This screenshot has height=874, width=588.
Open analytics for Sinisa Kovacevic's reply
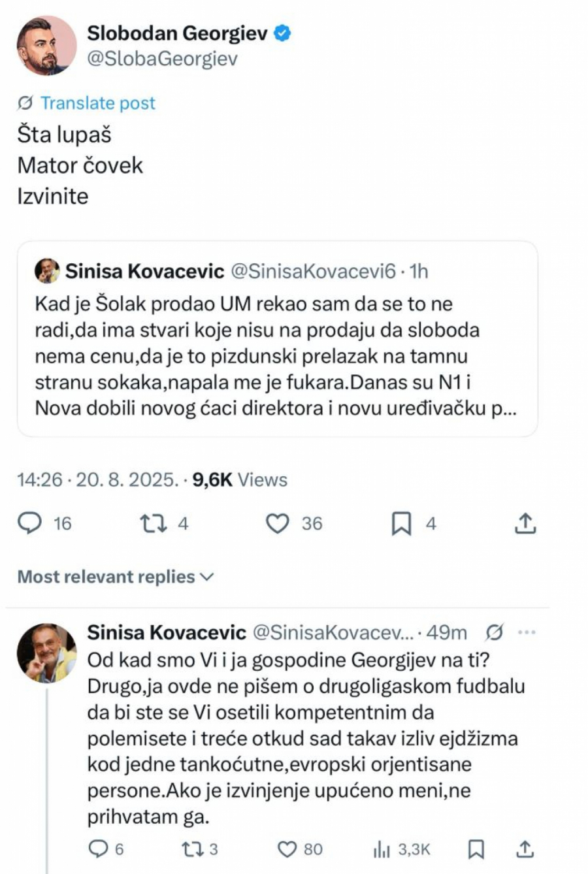381,850
